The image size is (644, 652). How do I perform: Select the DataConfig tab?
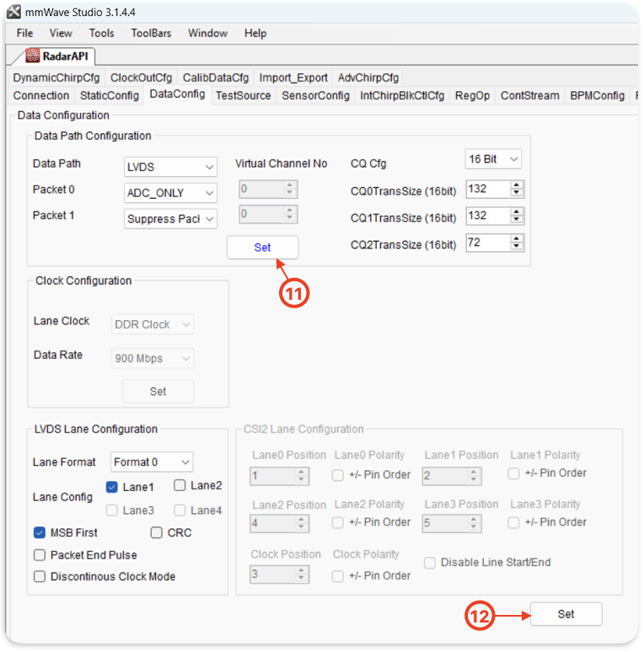(x=177, y=94)
